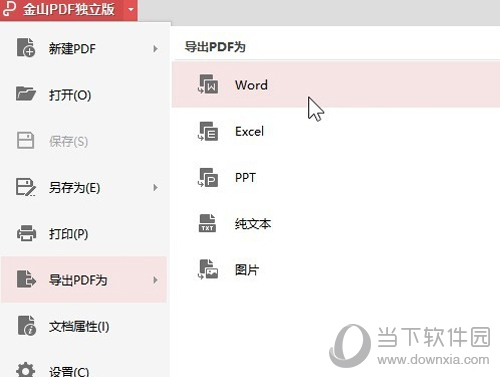The image size is (500, 377).
Task: Open the 金山PDF独立版 title dropdown arrow
Action: (131, 9)
